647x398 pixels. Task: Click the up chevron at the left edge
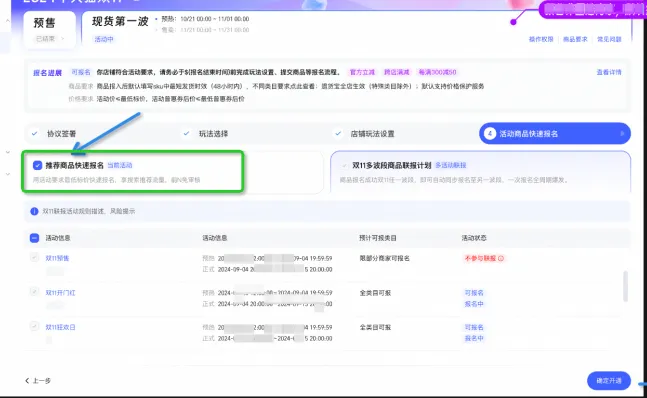point(7,20)
